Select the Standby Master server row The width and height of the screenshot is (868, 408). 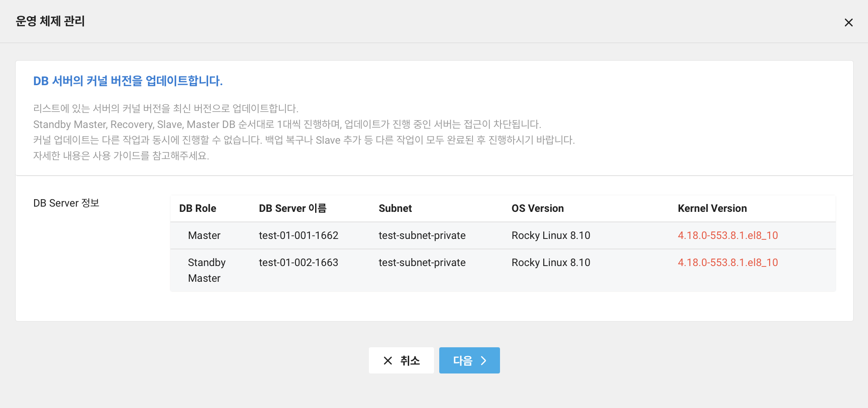[437, 270]
